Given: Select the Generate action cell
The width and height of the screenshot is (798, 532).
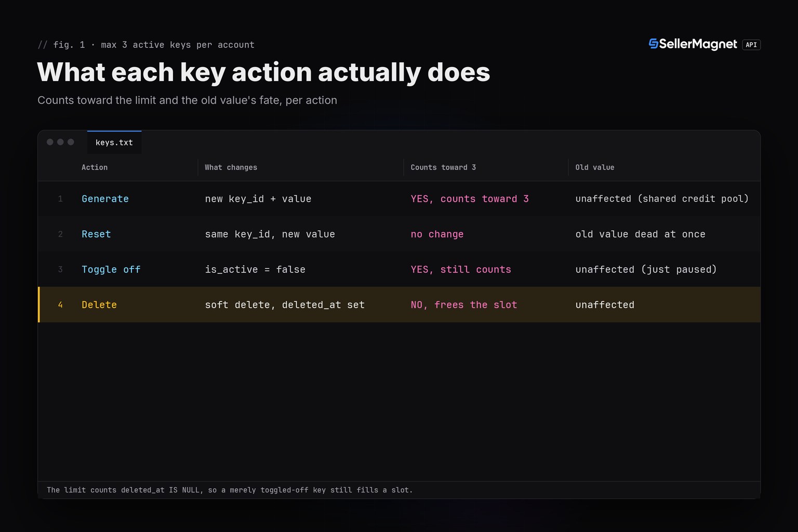Looking at the screenshot, I should coord(105,199).
